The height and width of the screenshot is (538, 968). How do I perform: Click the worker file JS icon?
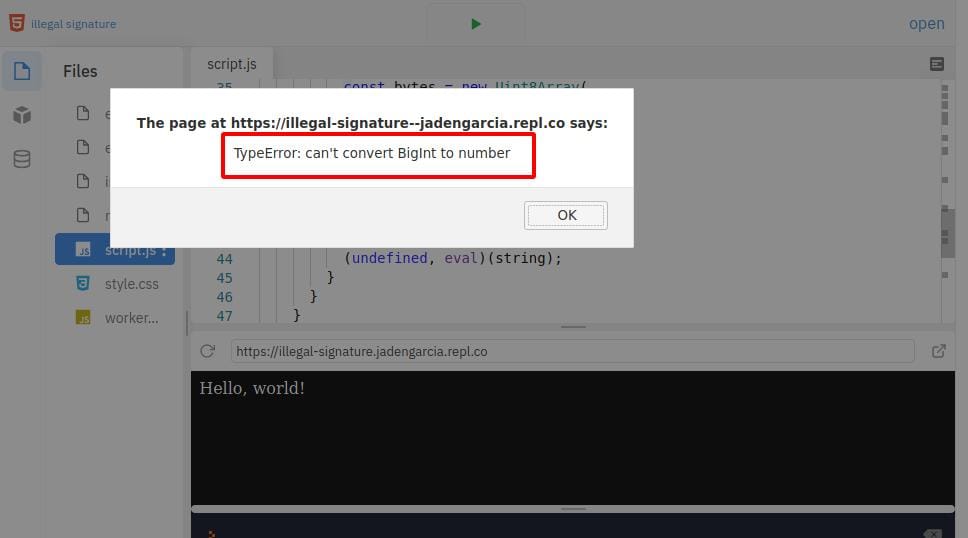[x=83, y=317]
